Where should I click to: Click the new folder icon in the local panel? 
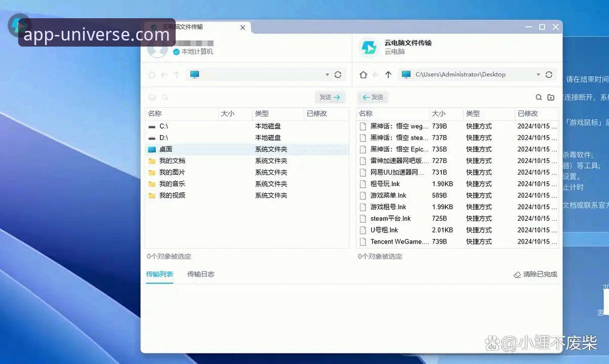point(153,97)
